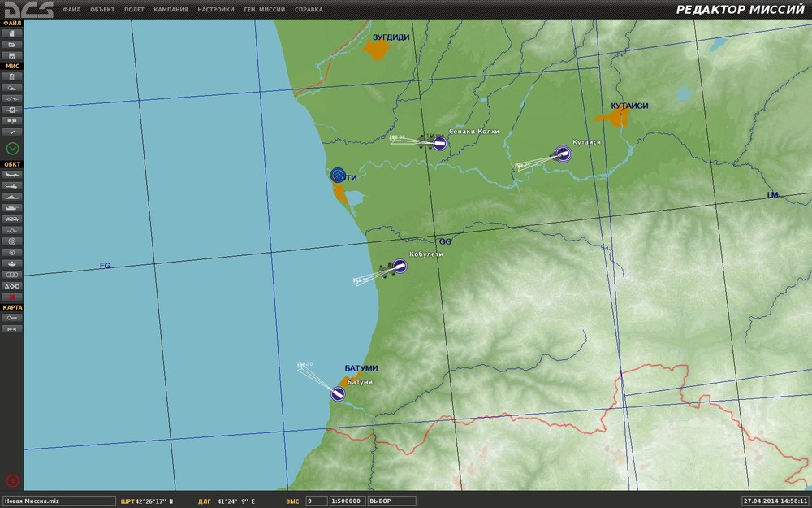Select the bullseye dot-in-circle tool

(12, 253)
